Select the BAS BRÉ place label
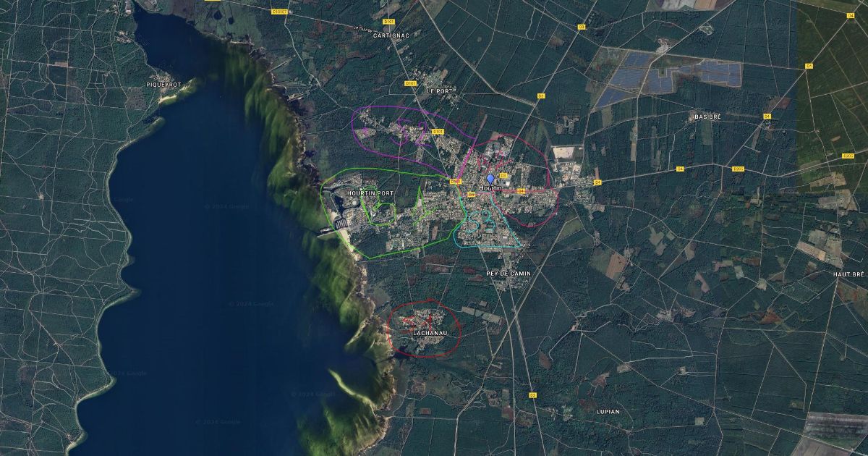Screen dimensions: 868x456 tap(707, 116)
